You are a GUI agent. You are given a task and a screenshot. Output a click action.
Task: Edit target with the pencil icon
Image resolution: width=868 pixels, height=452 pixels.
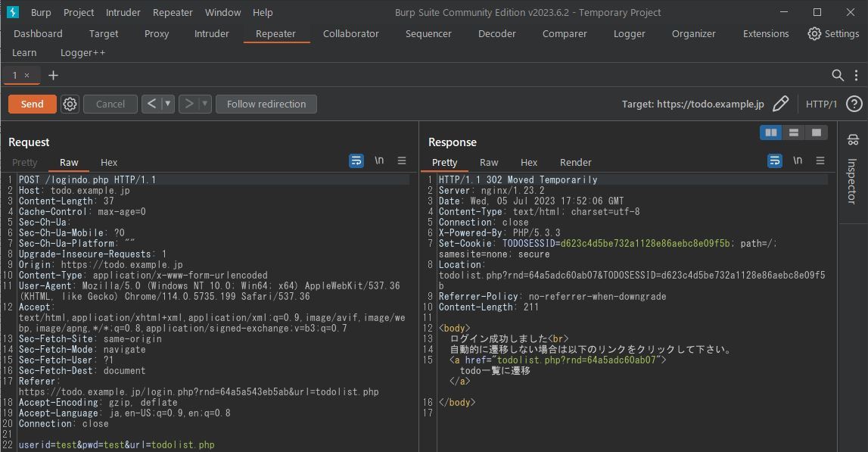coord(780,104)
